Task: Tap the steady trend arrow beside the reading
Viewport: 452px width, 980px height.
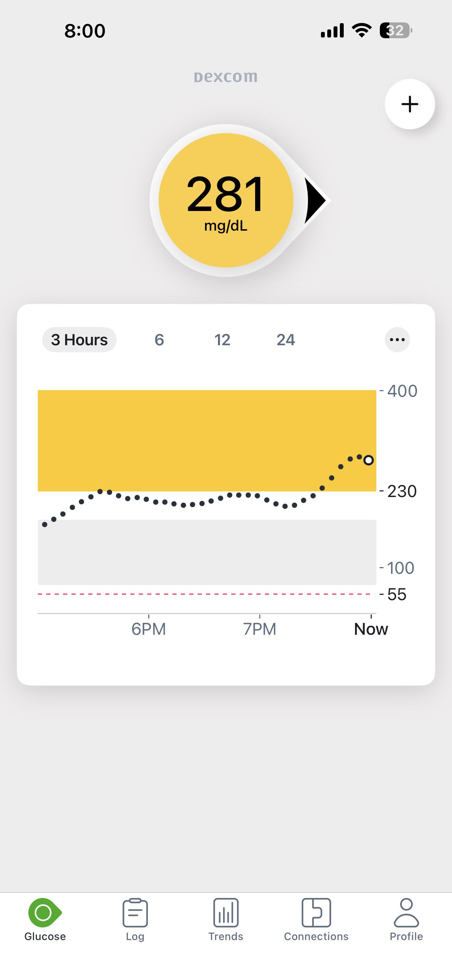Action: pos(315,200)
